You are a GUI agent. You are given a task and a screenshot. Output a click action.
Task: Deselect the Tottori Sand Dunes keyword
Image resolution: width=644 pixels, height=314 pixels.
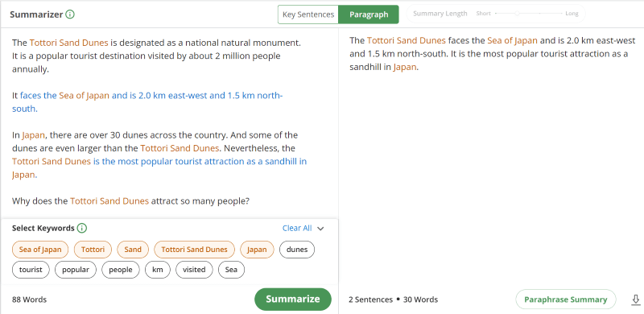[194, 250]
